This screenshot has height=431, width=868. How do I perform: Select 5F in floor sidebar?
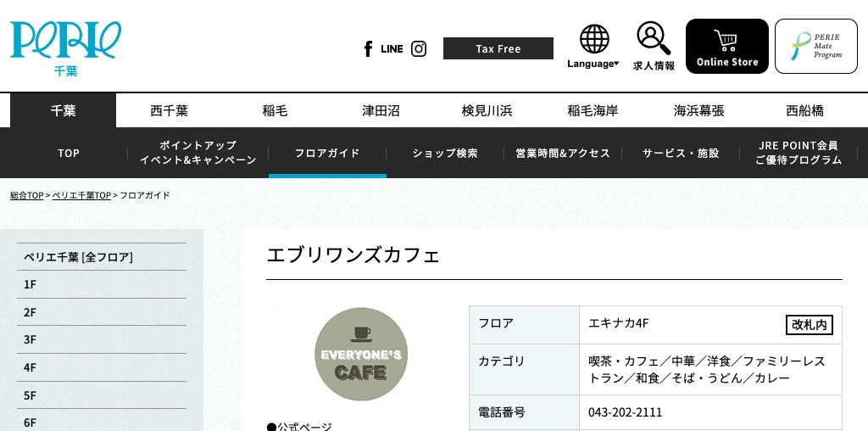[102, 395]
